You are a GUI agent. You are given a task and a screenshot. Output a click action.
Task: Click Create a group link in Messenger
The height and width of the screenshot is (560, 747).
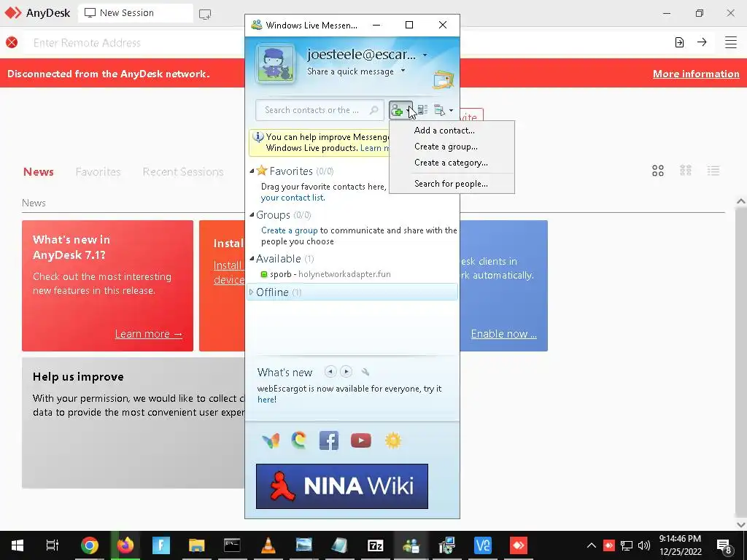[289, 230]
